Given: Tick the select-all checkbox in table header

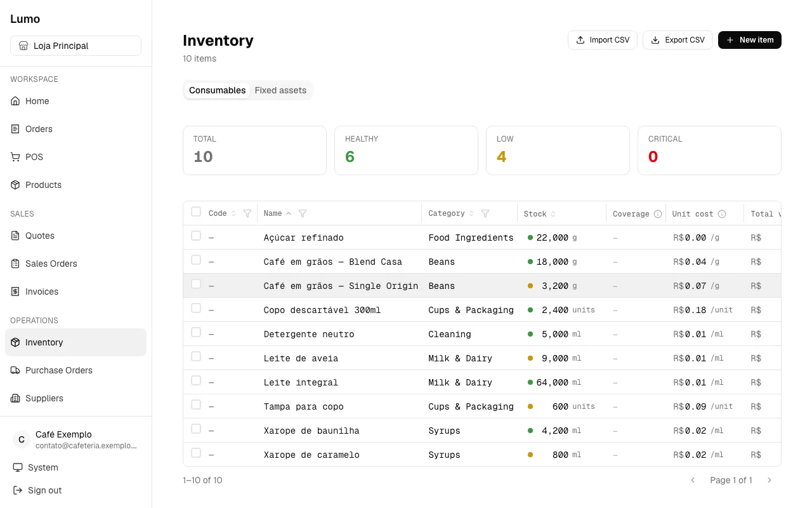Looking at the screenshot, I should (196, 211).
